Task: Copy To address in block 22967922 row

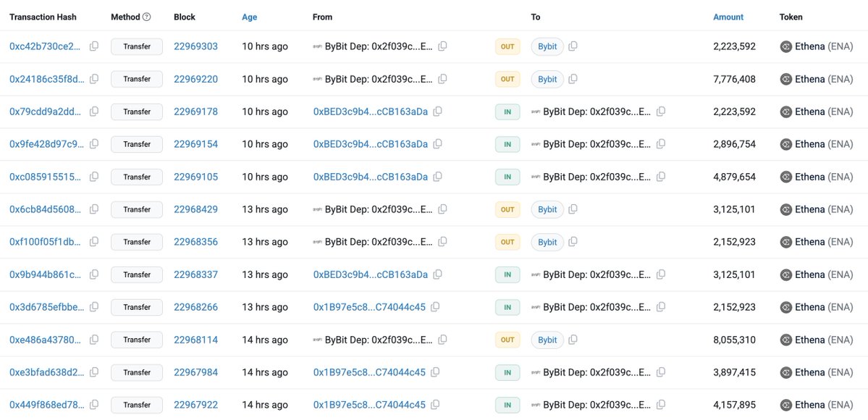Action: tap(660, 405)
